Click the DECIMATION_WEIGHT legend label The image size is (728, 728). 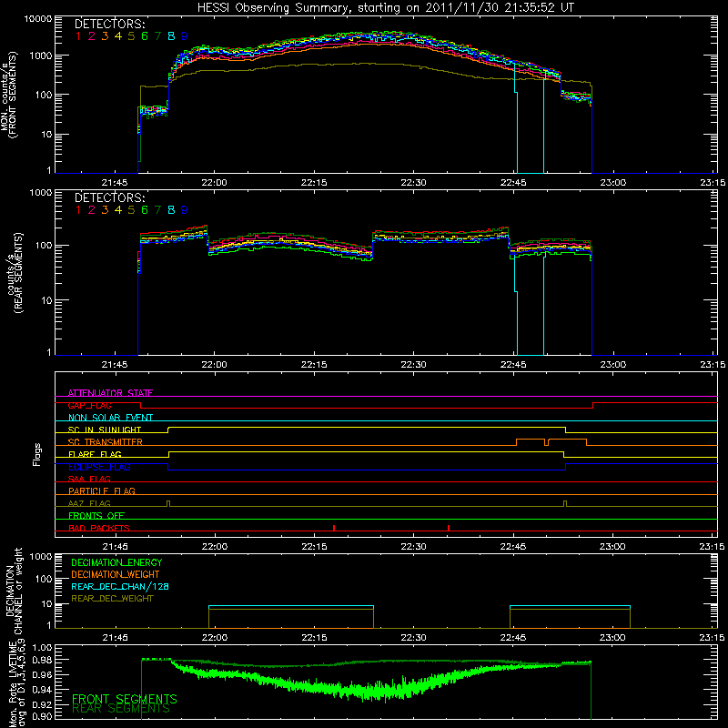pos(116,575)
